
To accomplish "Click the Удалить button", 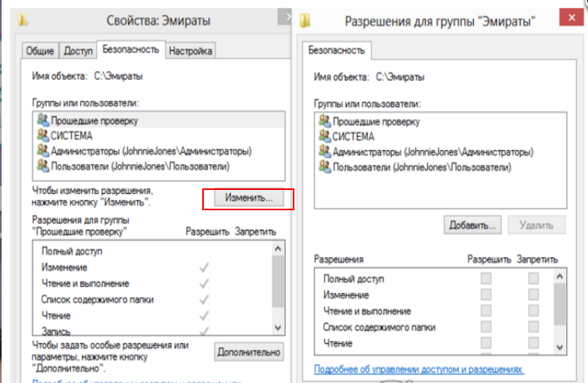I will (x=536, y=225).
